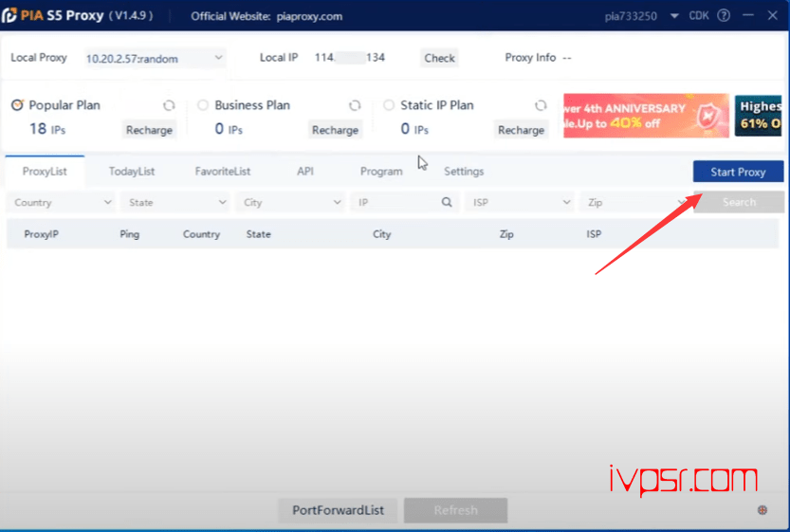The image size is (790, 532).
Task: Open the Program tab
Action: (381, 172)
